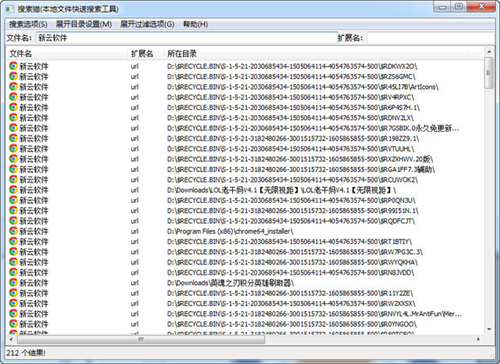The height and width of the screenshot is (364, 500).
Task: Open the 搜索选项(S) menu
Action: tap(28, 24)
